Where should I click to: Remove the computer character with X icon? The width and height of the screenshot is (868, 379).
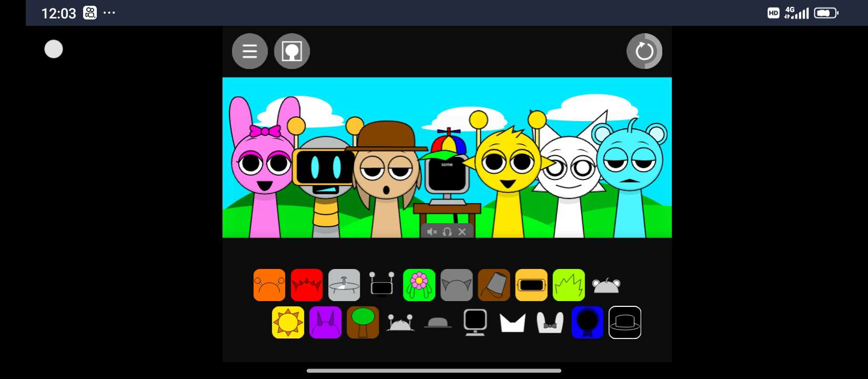click(x=462, y=232)
